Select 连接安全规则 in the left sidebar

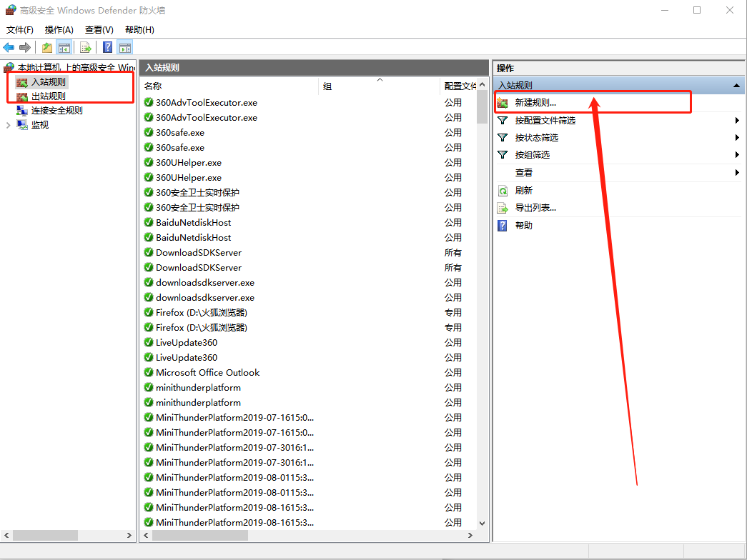point(56,110)
